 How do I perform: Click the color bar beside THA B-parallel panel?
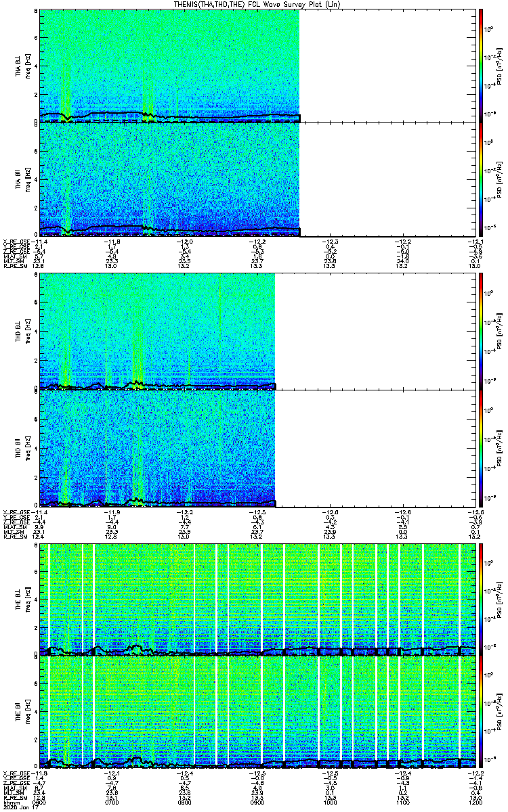[x=481, y=179]
